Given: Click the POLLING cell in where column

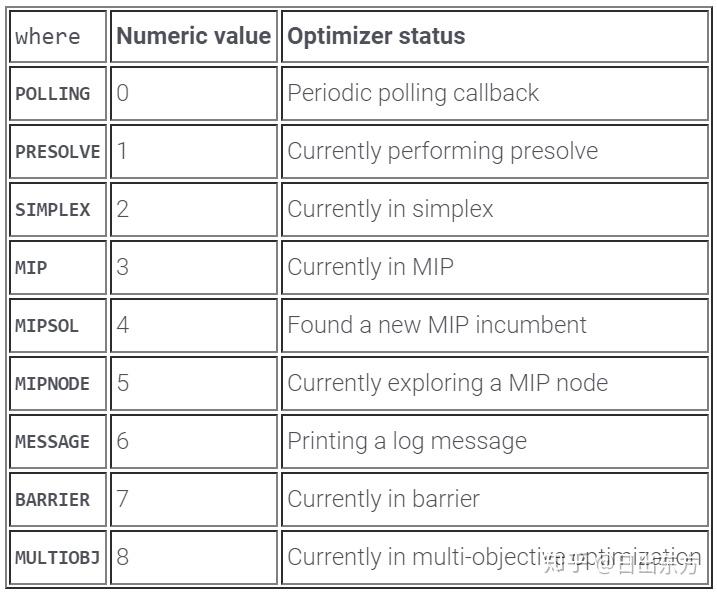Looking at the screenshot, I should click(x=58, y=94).
